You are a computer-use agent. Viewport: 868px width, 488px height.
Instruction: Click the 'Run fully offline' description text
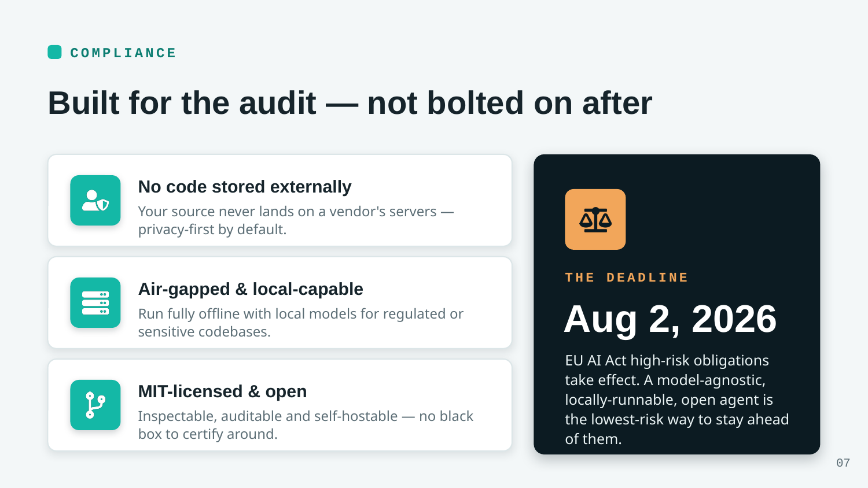[301, 323]
